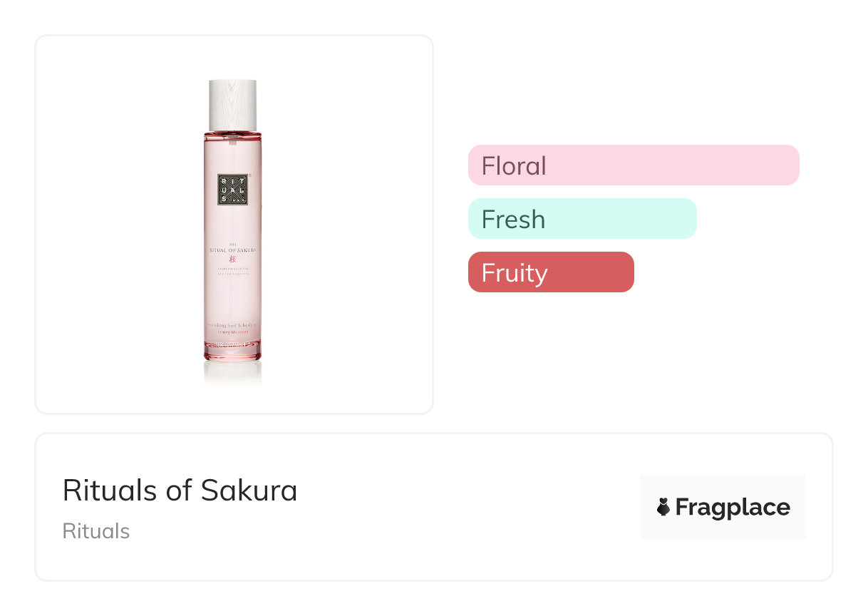
Task: Click the pink liquid between logo and label
Action: [x=232, y=222]
